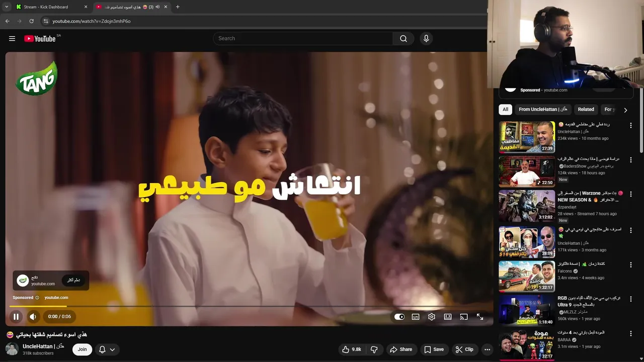Select the All filter chip
Screen dimensions: 644x362
(505, 110)
